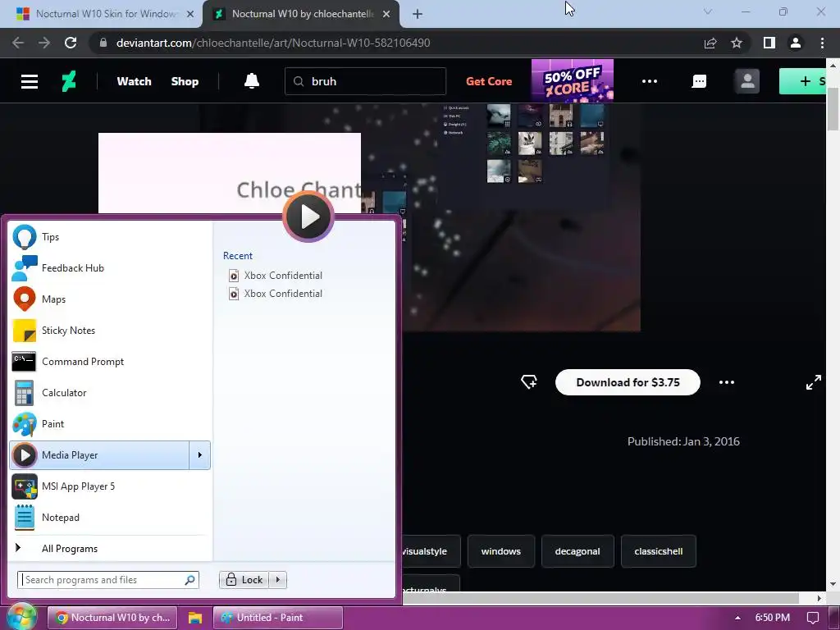The height and width of the screenshot is (630, 840).
Task: Click the classicshell tag
Action: tap(659, 551)
